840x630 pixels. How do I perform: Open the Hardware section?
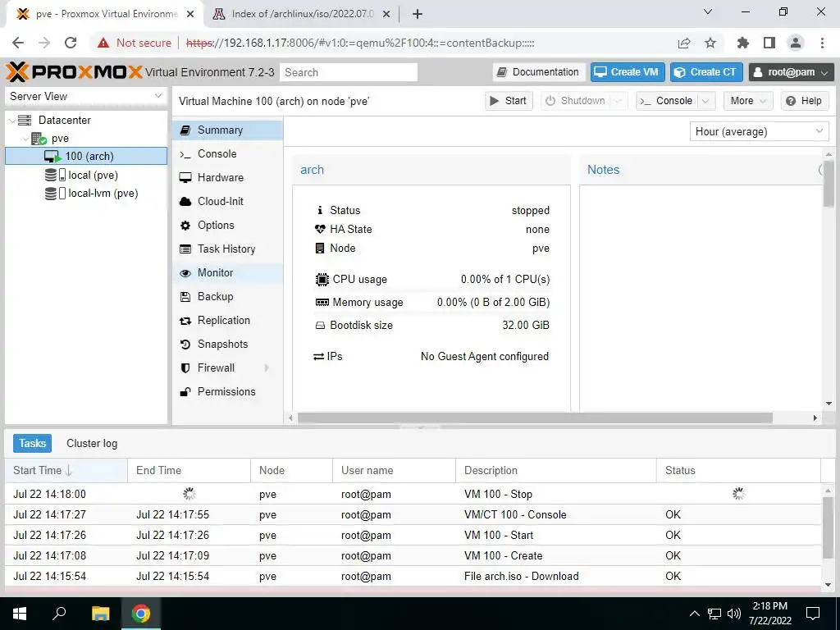coord(228,177)
